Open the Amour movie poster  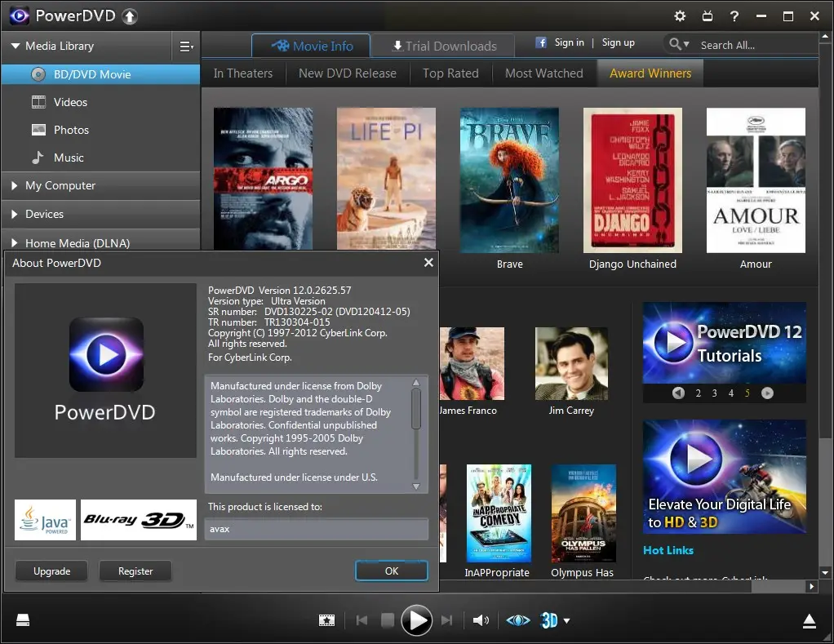pos(756,180)
